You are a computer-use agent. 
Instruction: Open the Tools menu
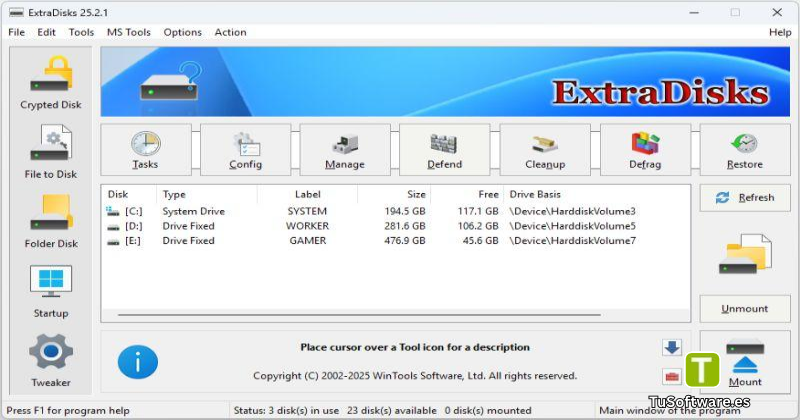(x=81, y=32)
